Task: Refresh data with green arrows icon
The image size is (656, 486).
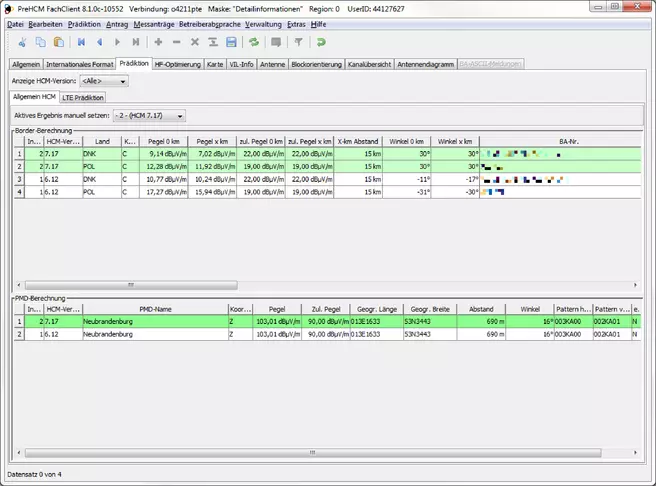Action: click(254, 42)
